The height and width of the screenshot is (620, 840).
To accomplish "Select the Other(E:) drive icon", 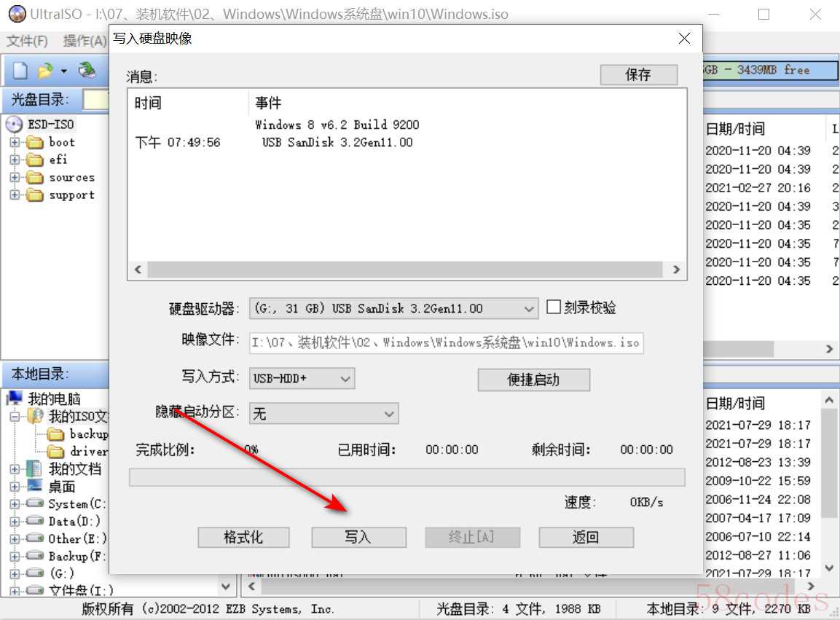I will click(x=35, y=538).
